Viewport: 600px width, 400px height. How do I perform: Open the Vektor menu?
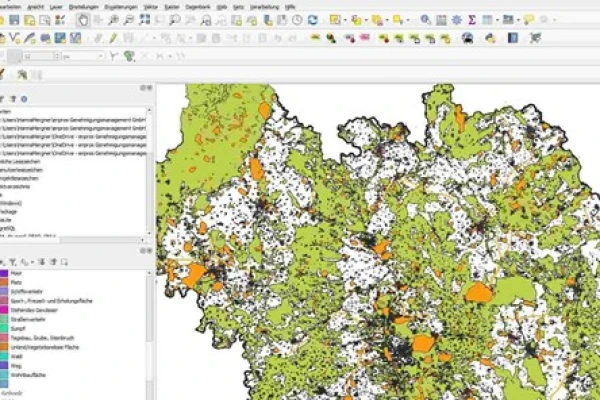pos(151,5)
